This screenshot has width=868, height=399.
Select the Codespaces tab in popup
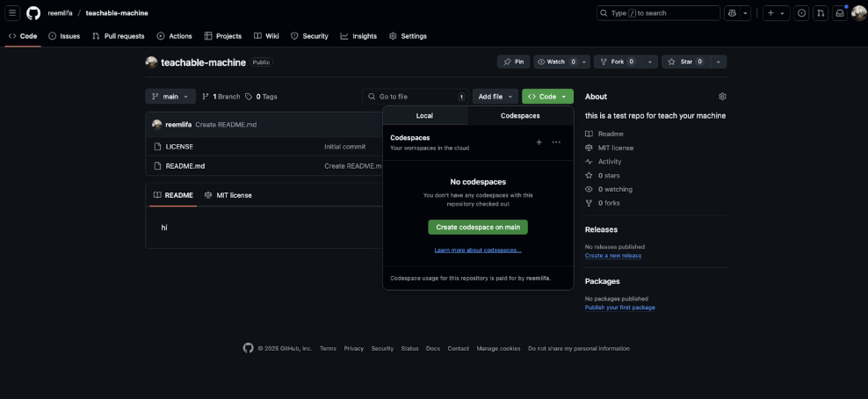coord(520,116)
